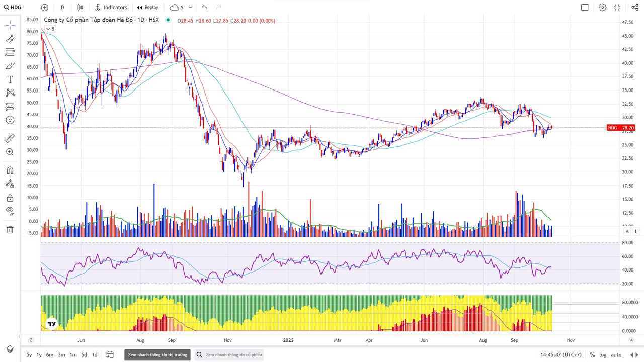Open the Indicators dialog
Image resolution: width=644 pixels, height=362 pixels.
pos(111,7)
